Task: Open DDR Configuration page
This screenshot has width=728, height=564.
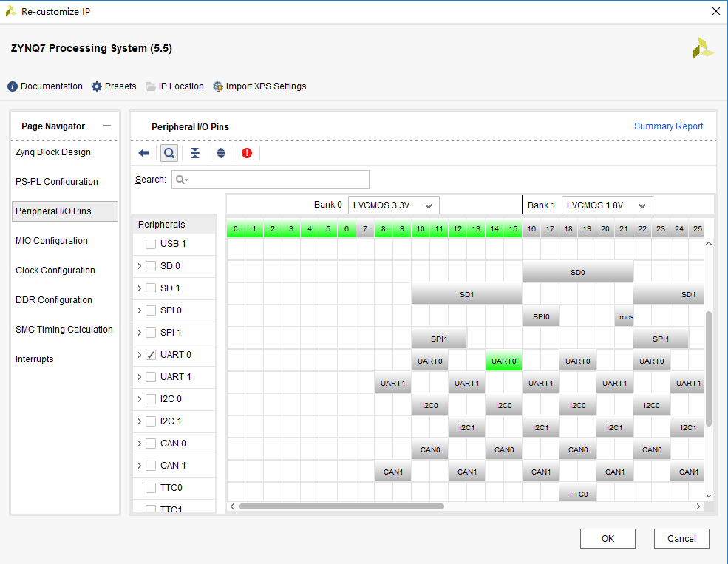Action: [54, 300]
